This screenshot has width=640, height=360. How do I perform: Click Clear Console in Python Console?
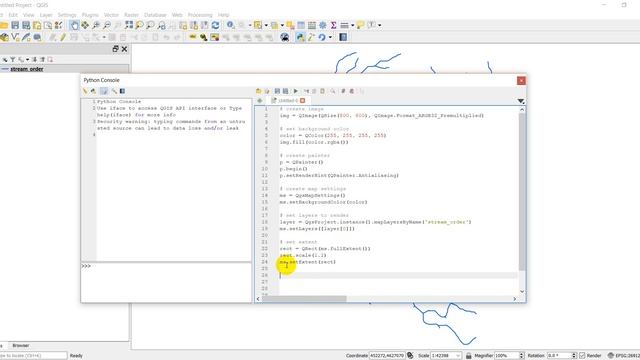[x=85, y=91]
